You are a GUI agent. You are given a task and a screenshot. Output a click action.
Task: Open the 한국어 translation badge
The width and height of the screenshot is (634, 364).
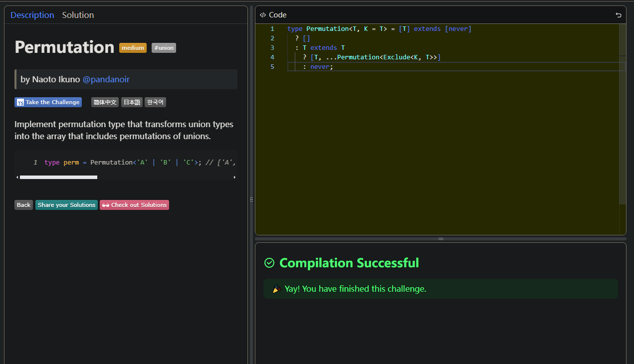click(x=155, y=102)
